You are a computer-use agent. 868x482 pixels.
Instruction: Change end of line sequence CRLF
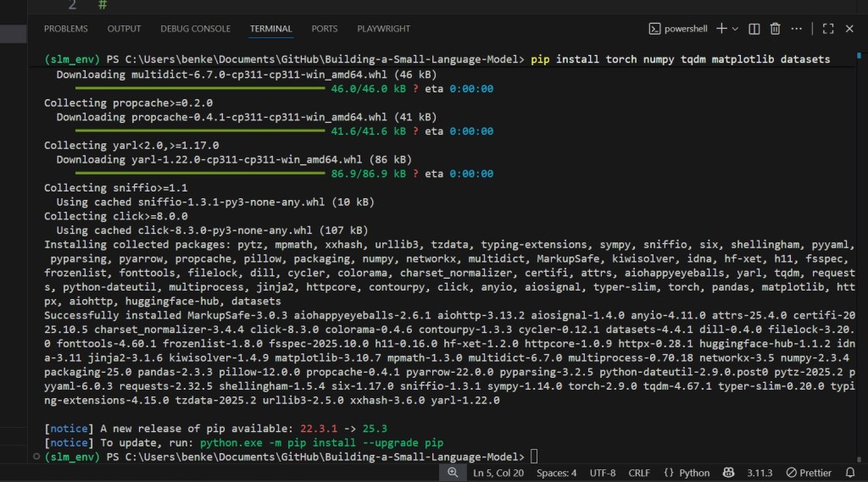point(639,474)
